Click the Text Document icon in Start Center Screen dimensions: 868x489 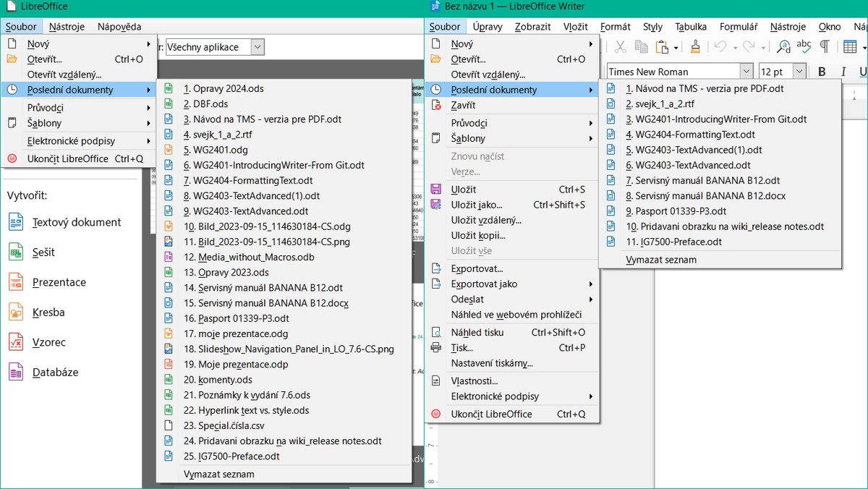pyautogui.click(x=16, y=222)
